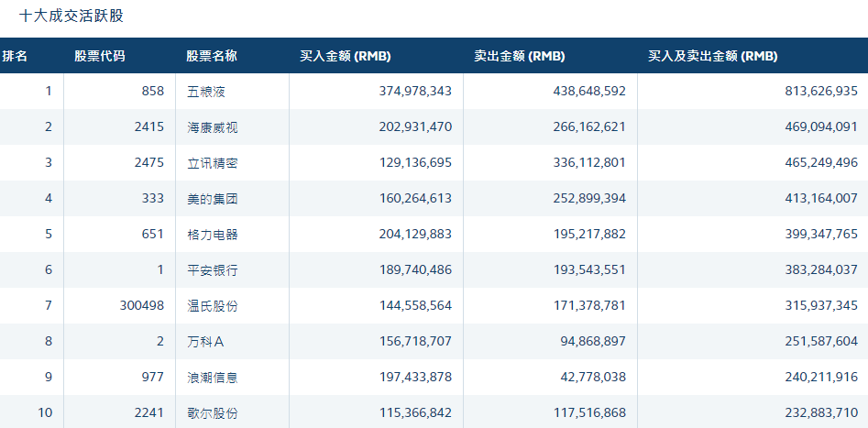The height and width of the screenshot is (428, 868).
Task: Click sell amount 42,778,038
Action: pyautogui.click(x=593, y=377)
